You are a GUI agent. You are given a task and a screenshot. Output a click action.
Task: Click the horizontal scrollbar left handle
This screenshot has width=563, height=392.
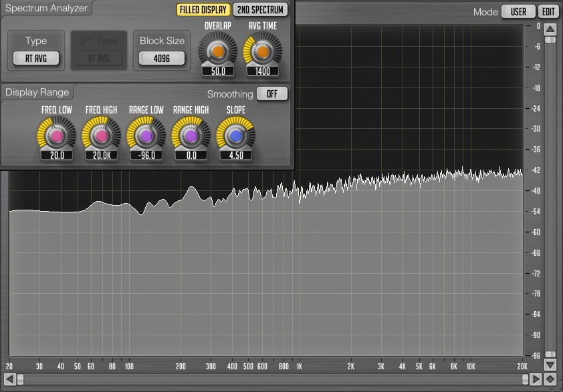(x=20, y=379)
